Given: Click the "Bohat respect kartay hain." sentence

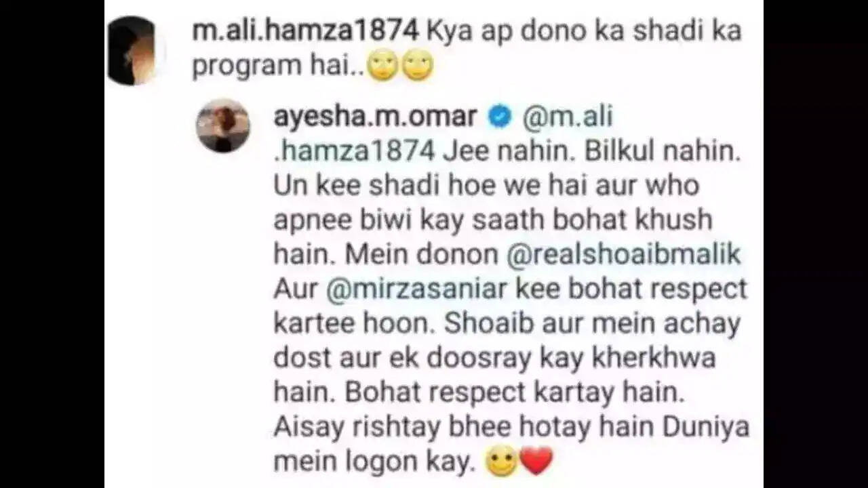Looking at the screenshot, I should click(x=509, y=393).
